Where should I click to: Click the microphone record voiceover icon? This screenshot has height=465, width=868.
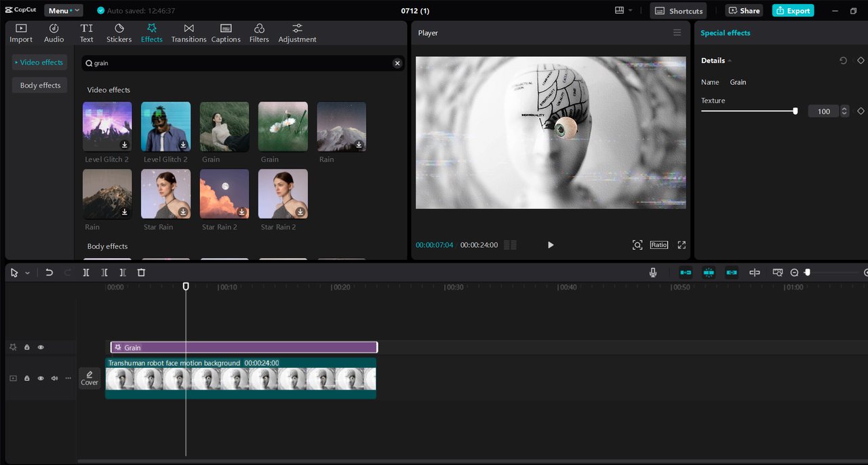(653, 272)
